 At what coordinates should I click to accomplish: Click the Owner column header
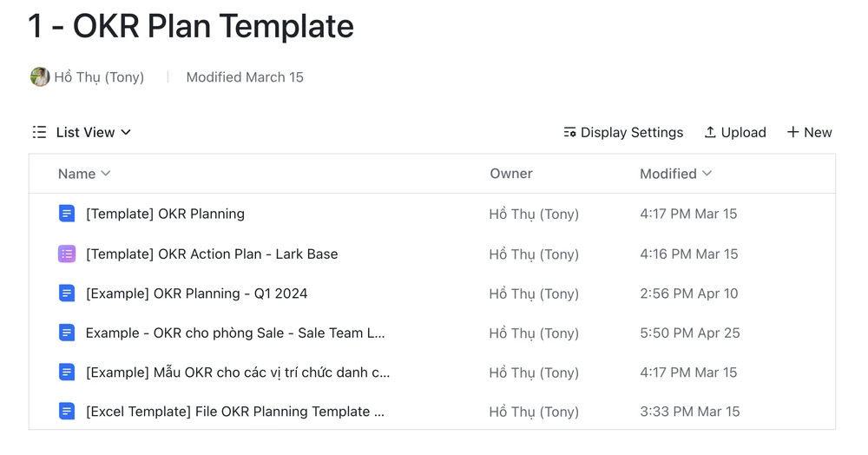click(511, 174)
